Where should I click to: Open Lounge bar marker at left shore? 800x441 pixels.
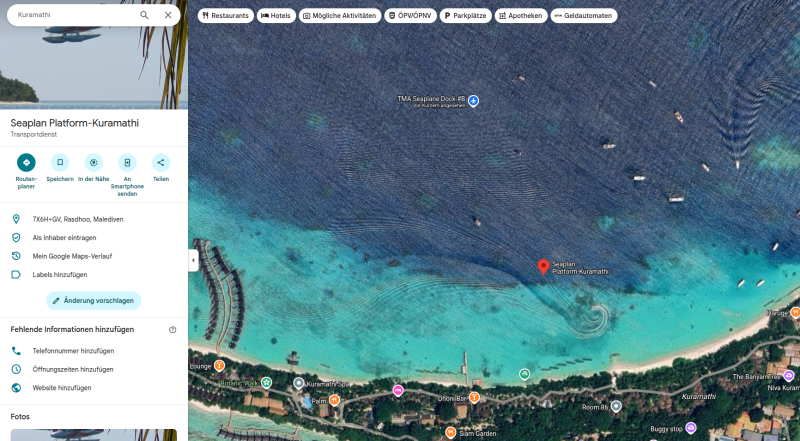coord(219,365)
